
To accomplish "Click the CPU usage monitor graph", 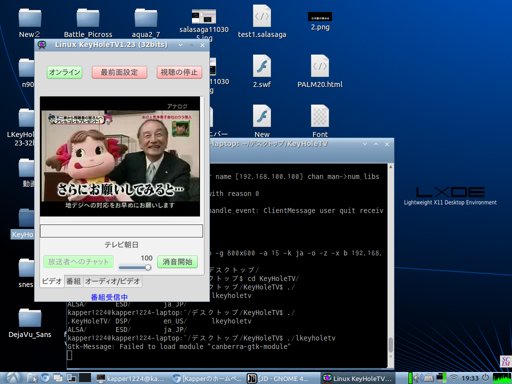I will point(502,378).
